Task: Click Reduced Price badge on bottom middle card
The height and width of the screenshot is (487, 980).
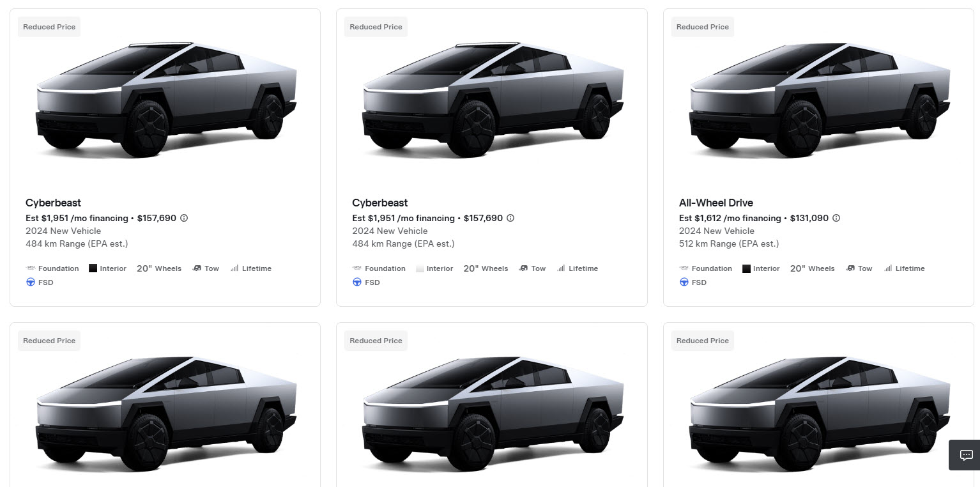Action: (376, 341)
